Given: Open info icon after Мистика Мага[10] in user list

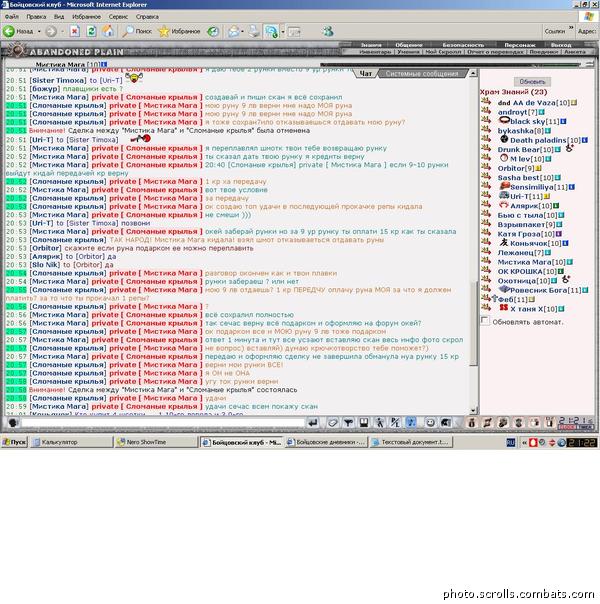Looking at the screenshot, I should click(570, 262).
